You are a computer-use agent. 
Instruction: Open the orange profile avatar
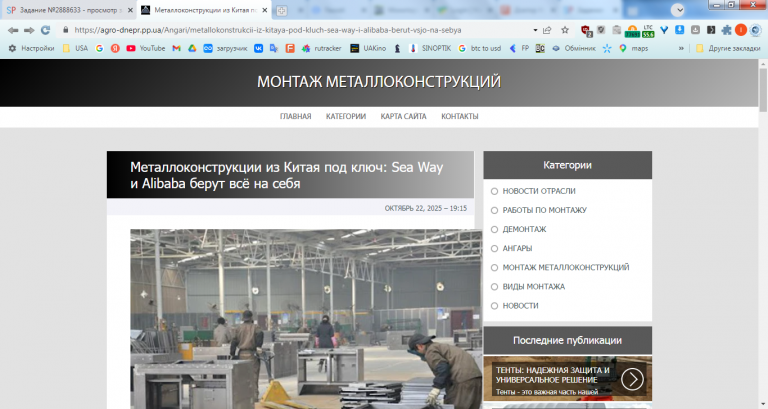741,30
